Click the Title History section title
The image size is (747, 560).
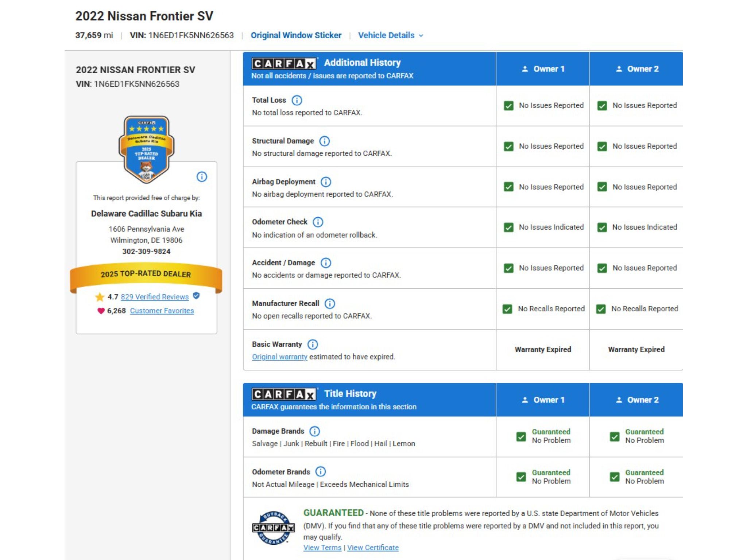[x=350, y=394]
